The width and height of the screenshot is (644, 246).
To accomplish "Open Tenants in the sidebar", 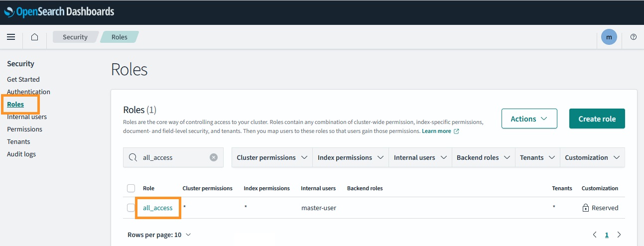I will pyautogui.click(x=18, y=141).
